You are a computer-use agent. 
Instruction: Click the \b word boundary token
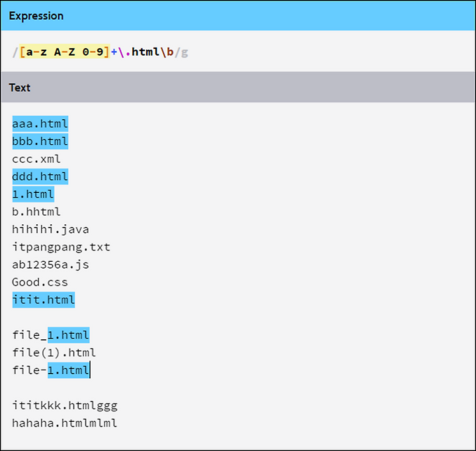(x=167, y=52)
